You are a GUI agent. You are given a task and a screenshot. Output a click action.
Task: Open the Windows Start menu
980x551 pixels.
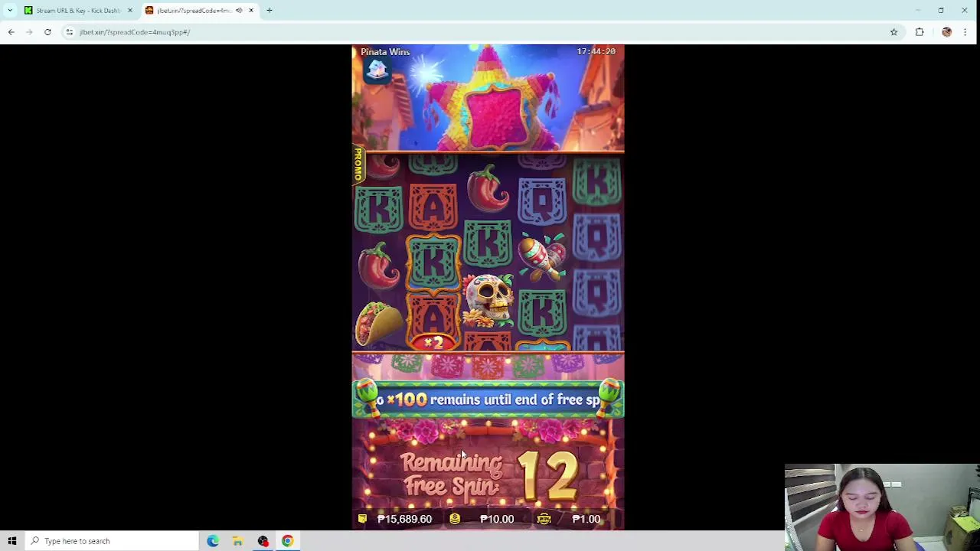pyautogui.click(x=12, y=541)
